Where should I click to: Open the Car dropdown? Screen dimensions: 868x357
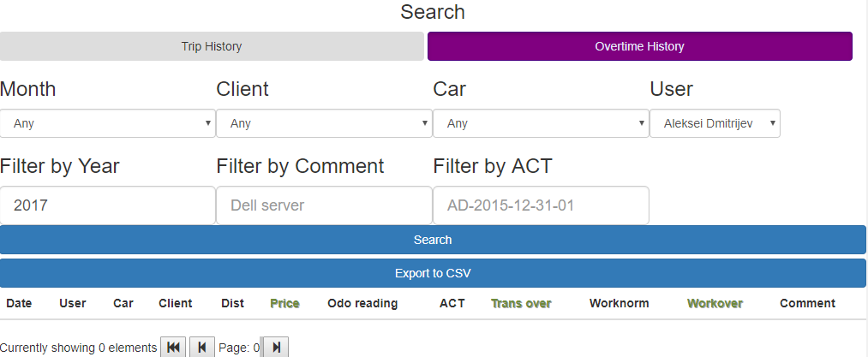click(x=541, y=123)
